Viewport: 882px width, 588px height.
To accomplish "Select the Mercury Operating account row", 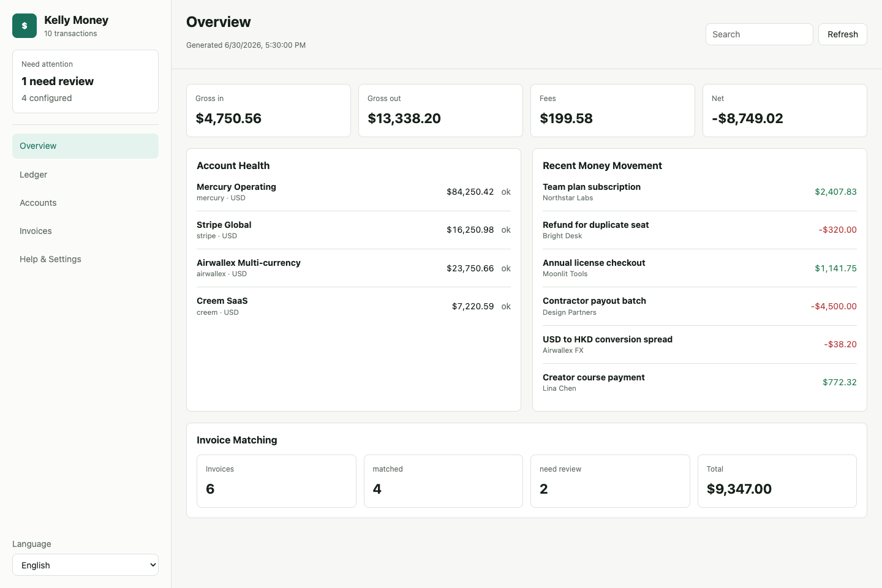I will (353, 192).
